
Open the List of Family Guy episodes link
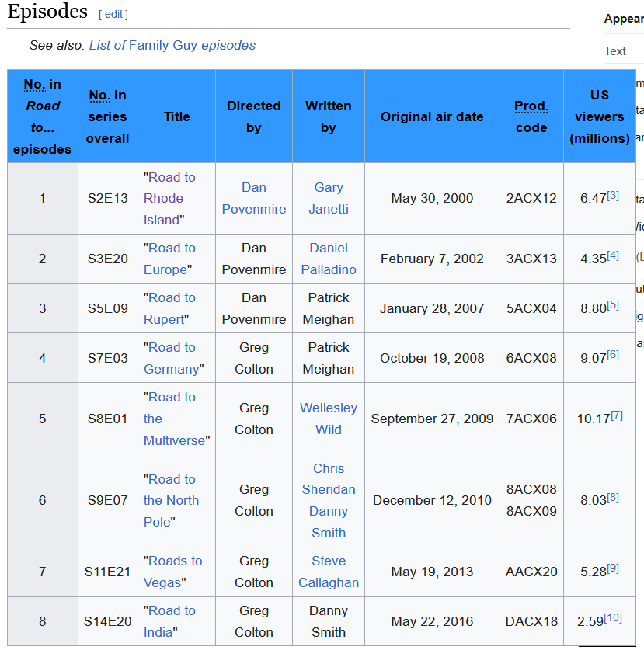pyautogui.click(x=172, y=45)
